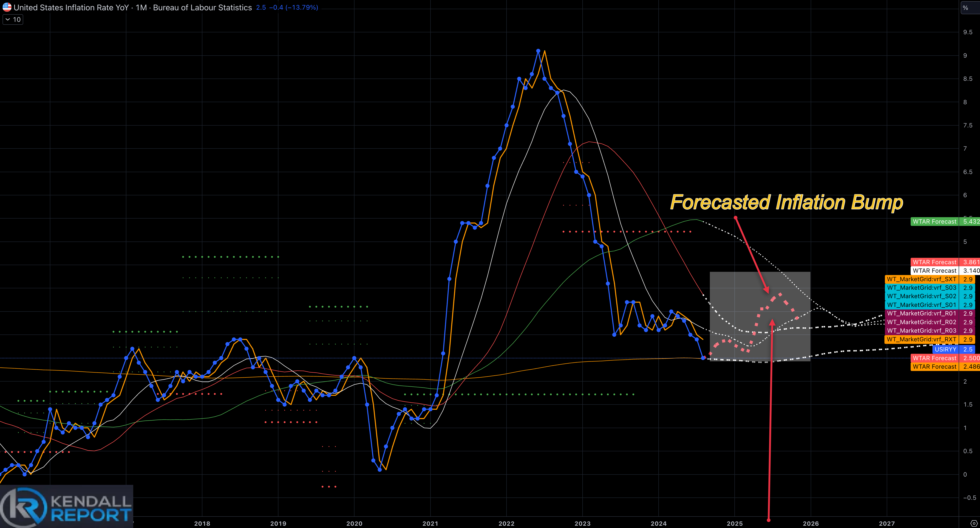Click the 2025 label on time axis

(x=735, y=523)
